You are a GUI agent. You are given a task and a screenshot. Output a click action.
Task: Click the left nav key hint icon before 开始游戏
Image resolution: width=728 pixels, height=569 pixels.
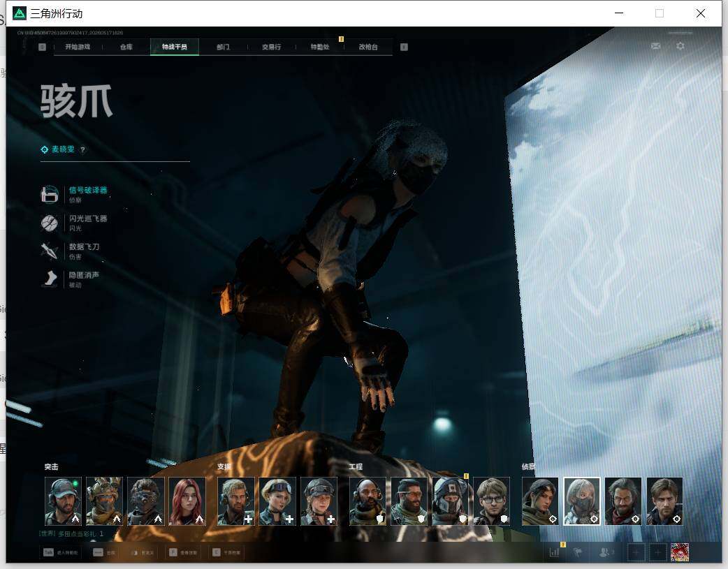point(42,47)
